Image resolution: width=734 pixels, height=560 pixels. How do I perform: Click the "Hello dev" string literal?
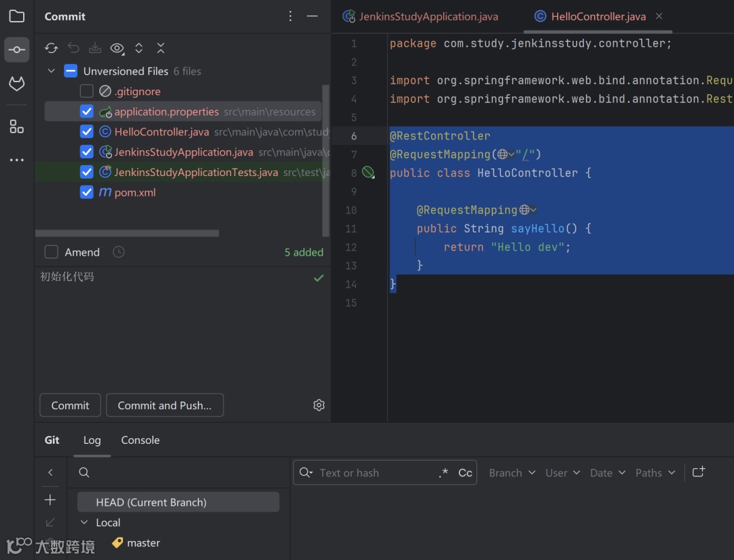pyautogui.click(x=527, y=247)
